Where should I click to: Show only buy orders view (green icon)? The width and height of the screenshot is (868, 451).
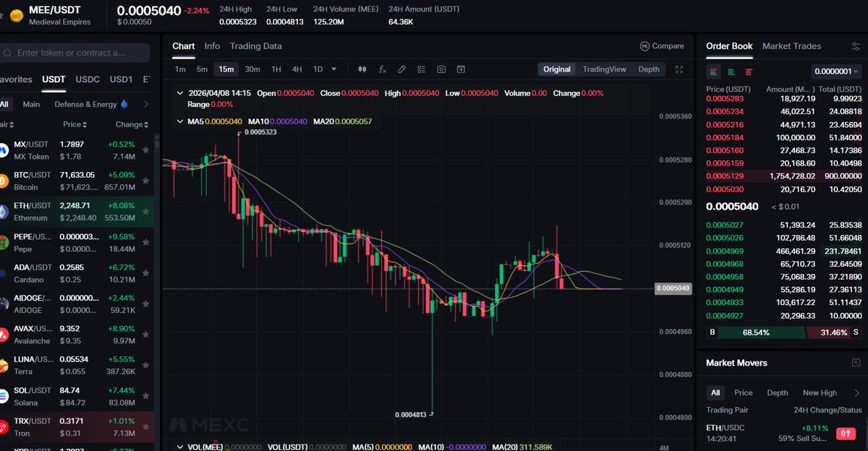click(731, 72)
